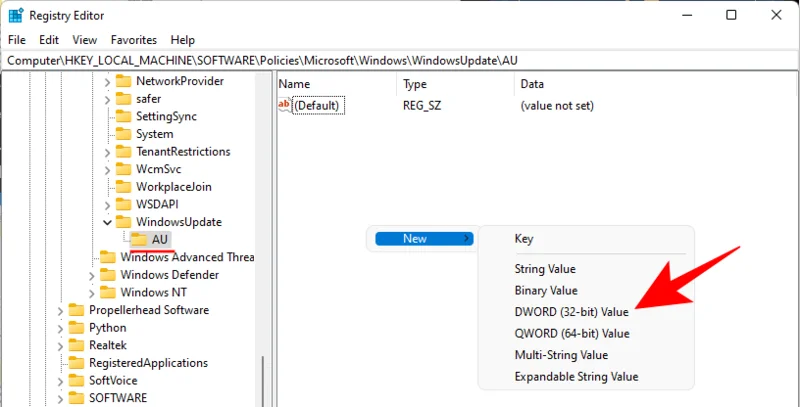Screen dimensions: 800x407
Task: Expand the NetworkProvider key
Action: coord(107,81)
